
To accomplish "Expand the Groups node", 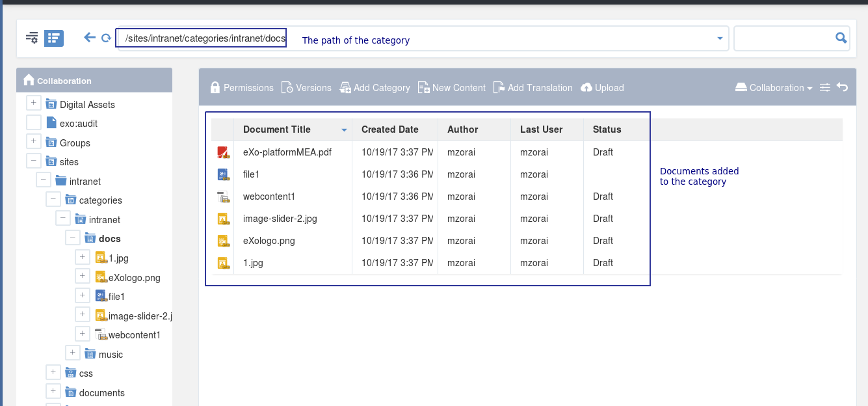I will pyautogui.click(x=33, y=141).
